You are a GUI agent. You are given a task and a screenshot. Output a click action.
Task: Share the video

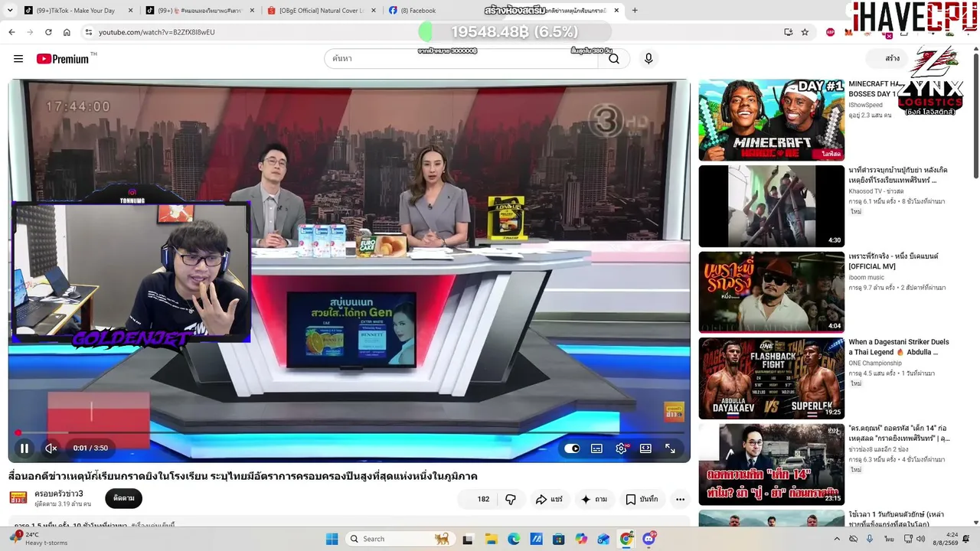pos(549,499)
